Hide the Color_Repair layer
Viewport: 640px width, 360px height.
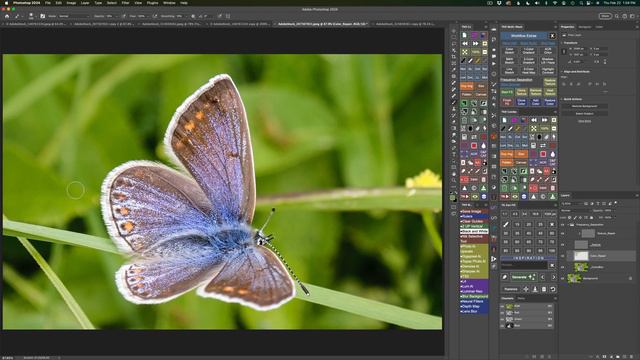coord(562,256)
